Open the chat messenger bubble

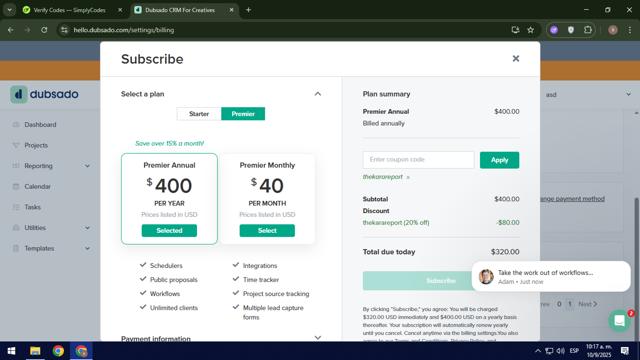(x=619, y=321)
